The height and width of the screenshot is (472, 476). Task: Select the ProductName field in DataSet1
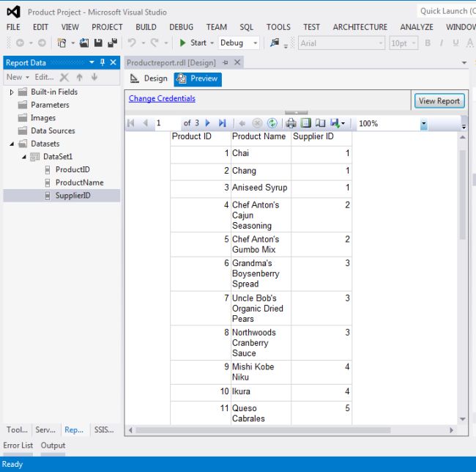(x=79, y=182)
